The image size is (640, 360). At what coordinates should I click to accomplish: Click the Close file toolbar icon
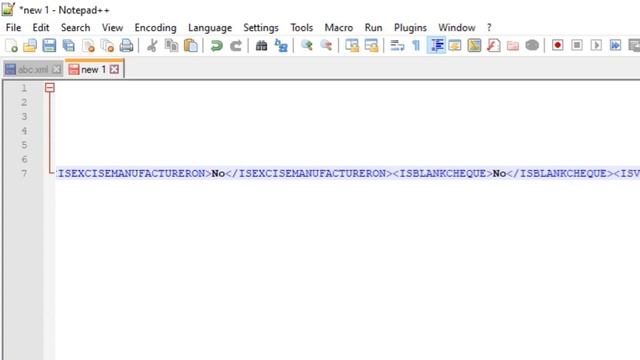tap(88, 45)
